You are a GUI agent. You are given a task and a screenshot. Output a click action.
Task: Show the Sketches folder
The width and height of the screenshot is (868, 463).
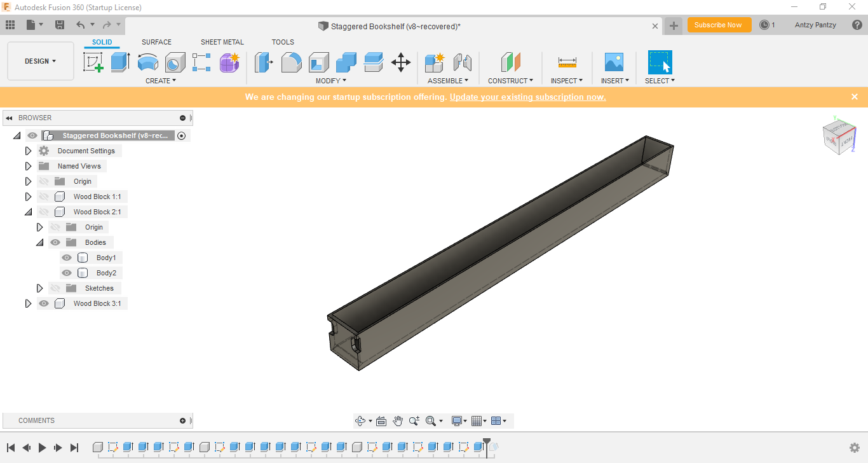click(x=55, y=288)
